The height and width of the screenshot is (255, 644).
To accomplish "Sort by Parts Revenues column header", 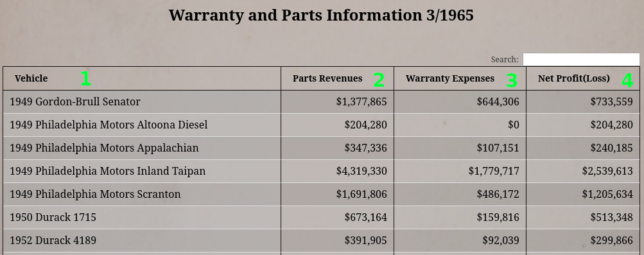I will point(338,78).
